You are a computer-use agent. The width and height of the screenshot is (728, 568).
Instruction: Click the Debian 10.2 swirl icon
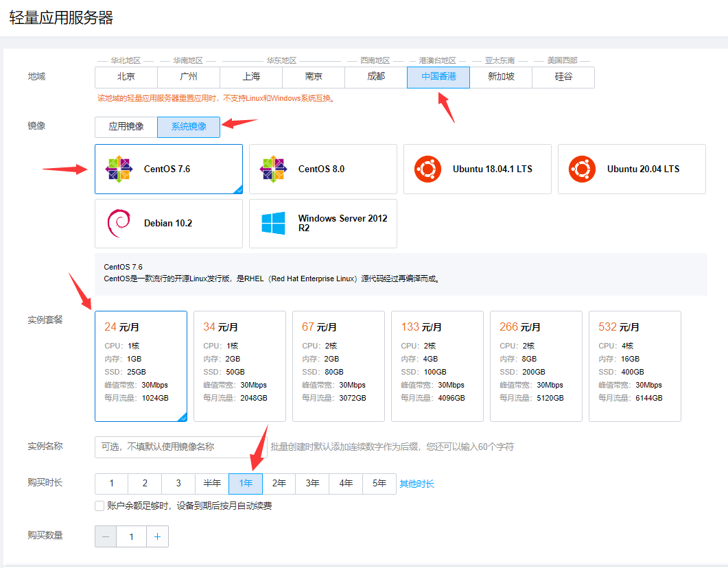pyautogui.click(x=119, y=223)
